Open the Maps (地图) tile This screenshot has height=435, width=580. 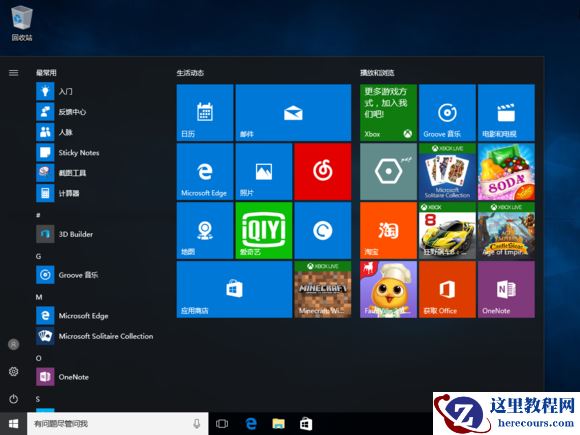pos(205,230)
